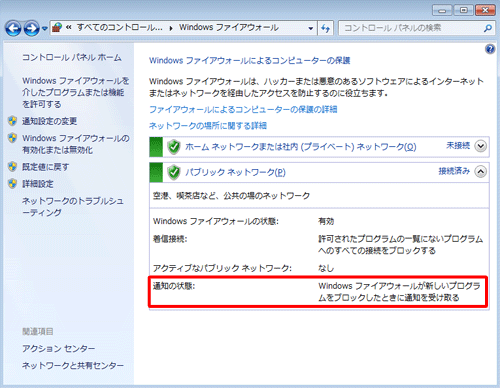Open ネットワークと共有センター link
The width and height of the screenshot is (500, 388).
click(73, 366)
